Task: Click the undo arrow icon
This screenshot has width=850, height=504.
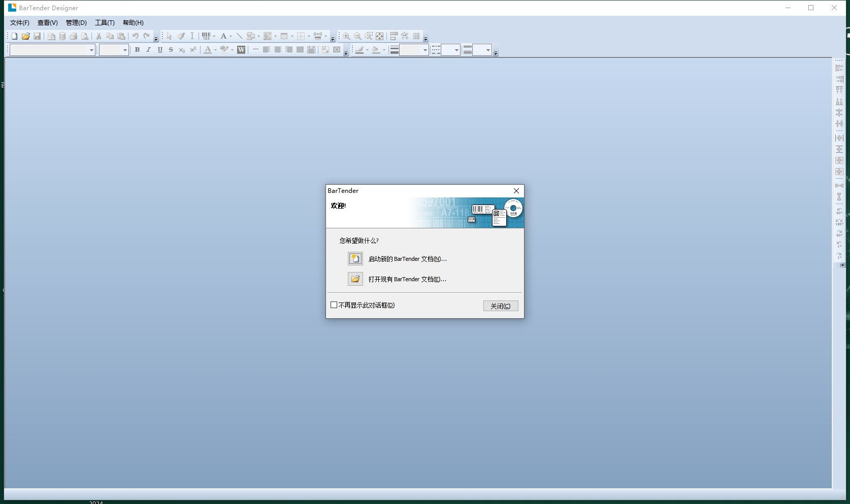Action: pos(135,36)
